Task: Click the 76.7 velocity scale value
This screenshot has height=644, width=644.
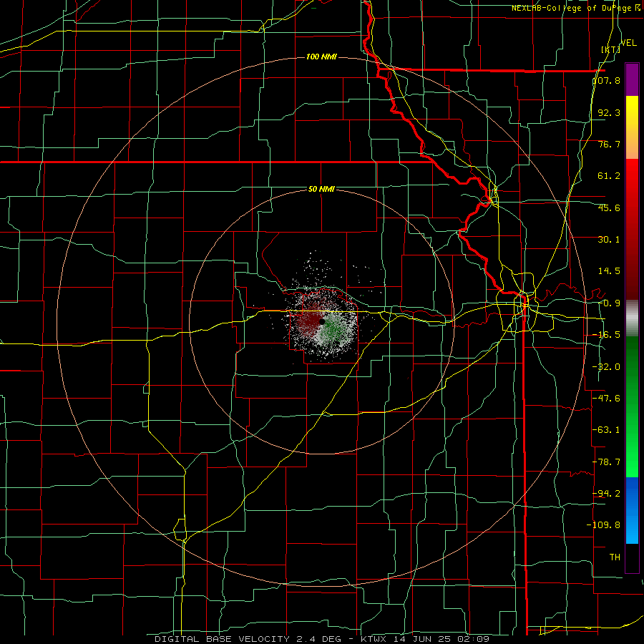Action: pyautogui.click(x=609, y=144)
